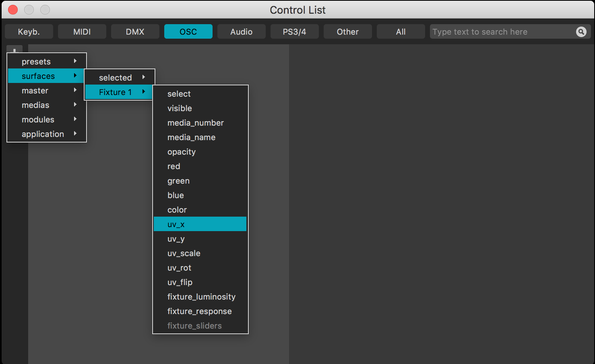Open the Keyb. controls tab
Screen dimensions: 595x364
click(x=29, y=32)
